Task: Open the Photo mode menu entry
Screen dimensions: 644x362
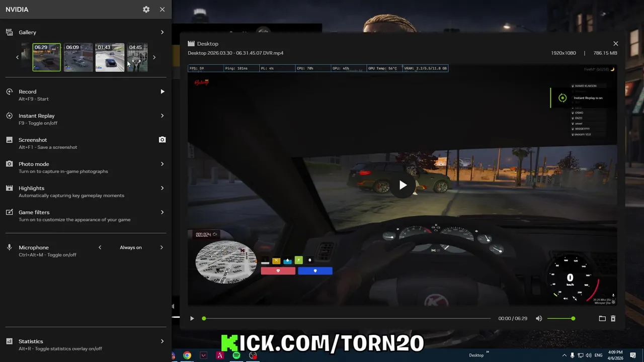Action: (x=86, y=167)
